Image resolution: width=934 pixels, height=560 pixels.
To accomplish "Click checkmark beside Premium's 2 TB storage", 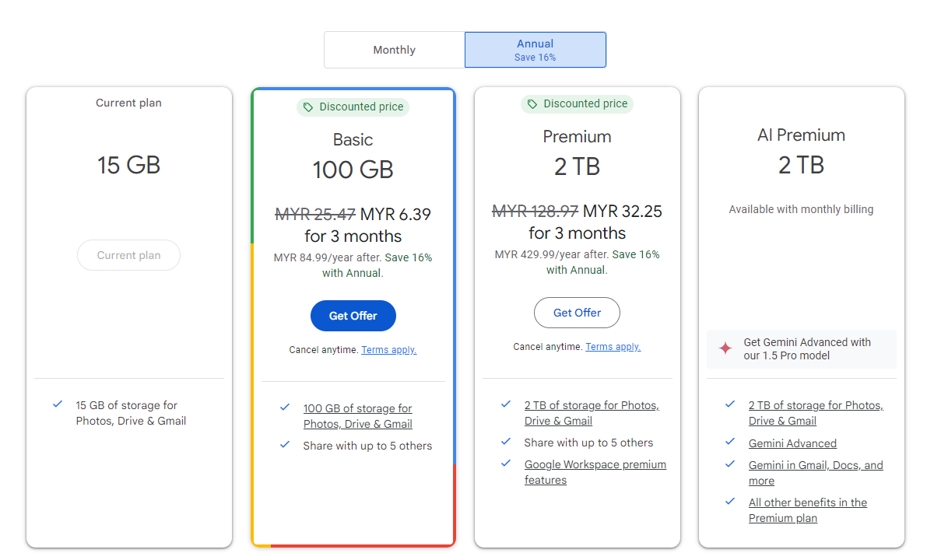I will 506,404.
